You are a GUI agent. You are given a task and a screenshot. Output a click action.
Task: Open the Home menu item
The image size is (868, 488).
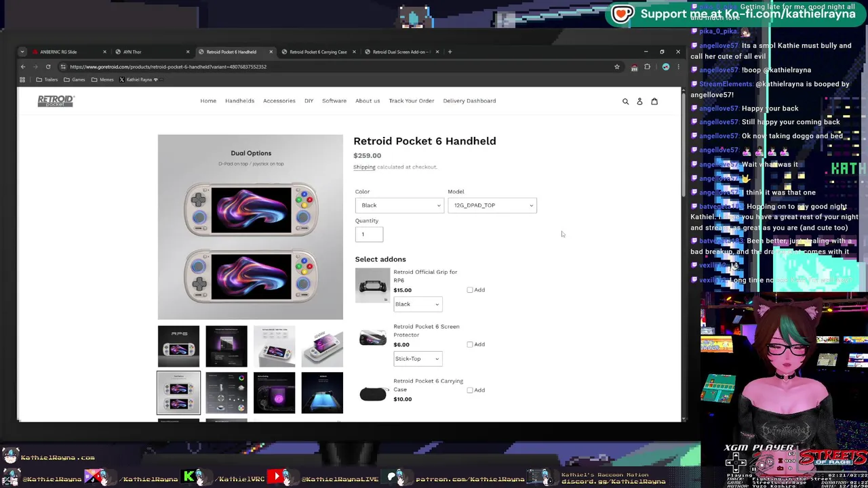[208, 101]
